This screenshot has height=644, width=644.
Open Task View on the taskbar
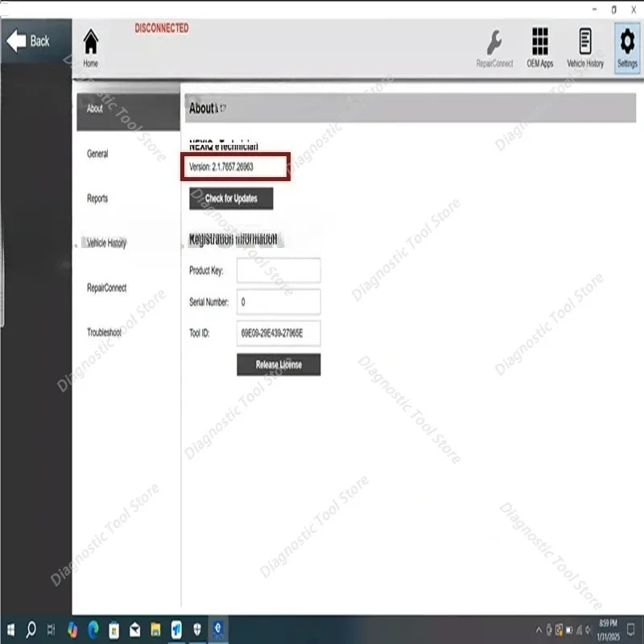tap(51, 630)
